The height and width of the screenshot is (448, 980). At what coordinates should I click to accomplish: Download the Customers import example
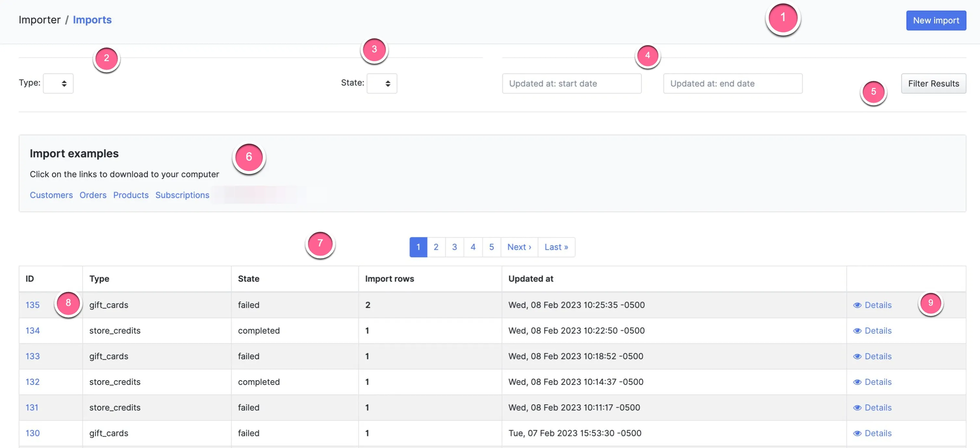(x=51, y=195)
